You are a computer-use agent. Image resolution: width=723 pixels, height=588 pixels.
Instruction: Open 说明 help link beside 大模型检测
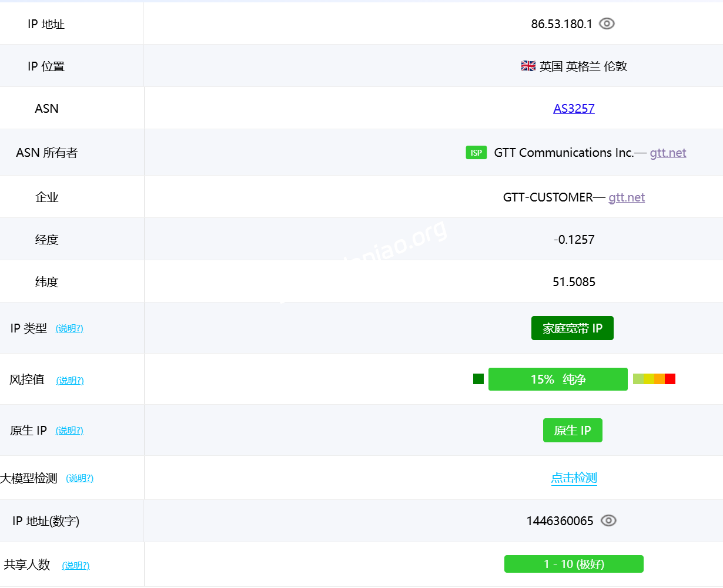pyautogui.click(x=79, y=478)
